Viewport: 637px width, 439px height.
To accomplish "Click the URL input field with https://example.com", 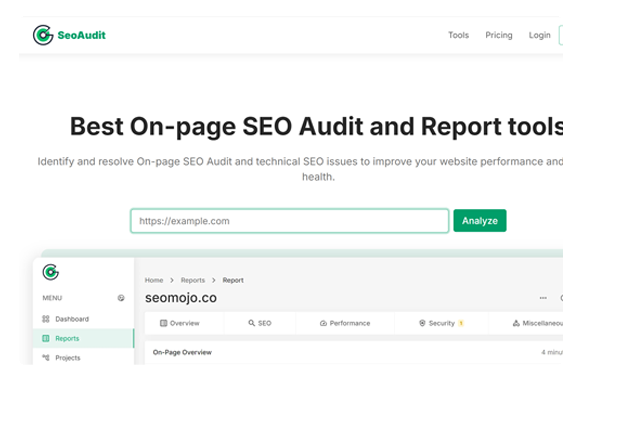I will pyautogui.click(x=289, y=221).
